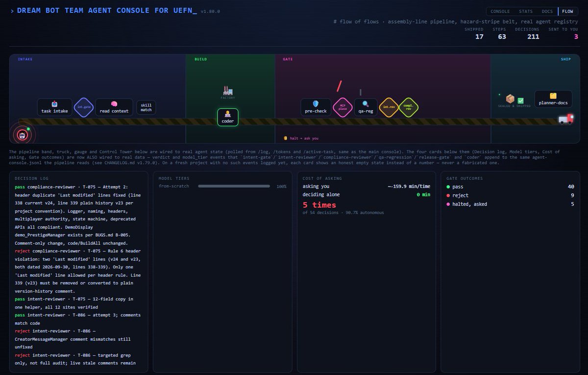Click the red reject outcome dot
Screen dimensions: 588x375
[448, 195]
